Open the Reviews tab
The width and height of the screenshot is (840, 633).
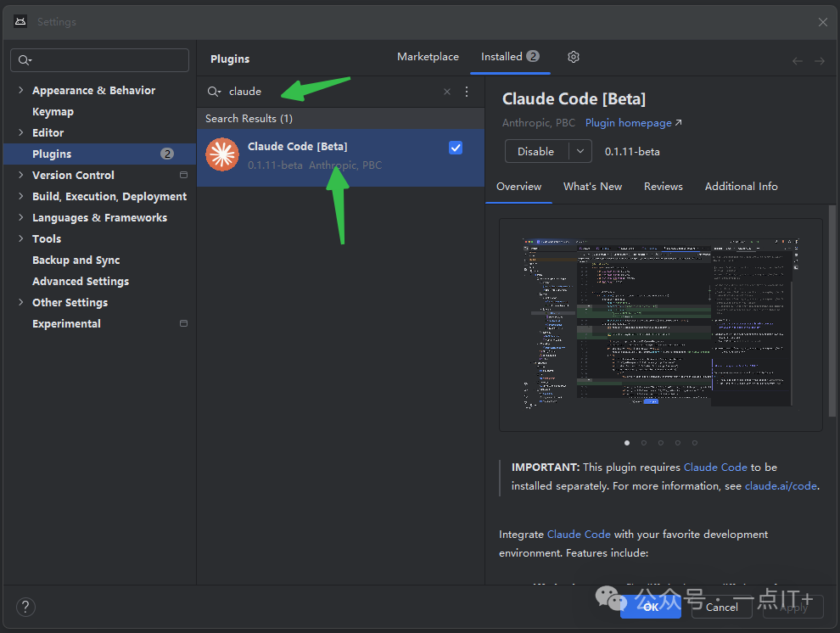[x=664, y=187]
